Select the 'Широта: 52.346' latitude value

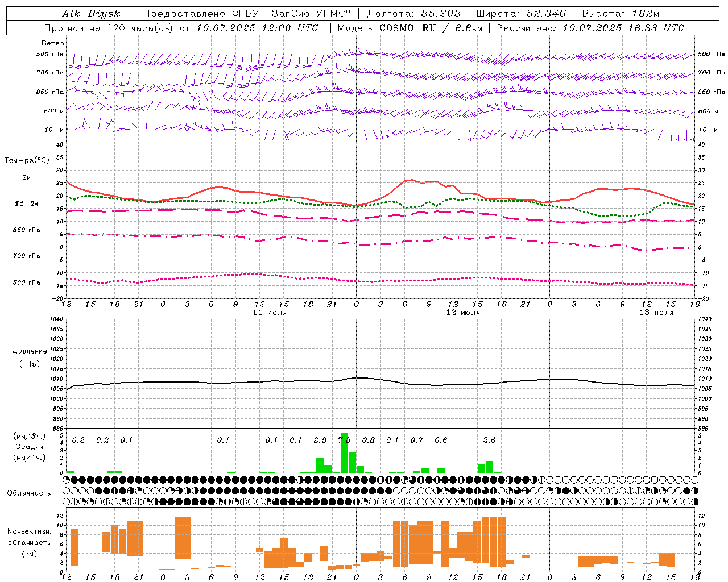click(x=521, y=14)
